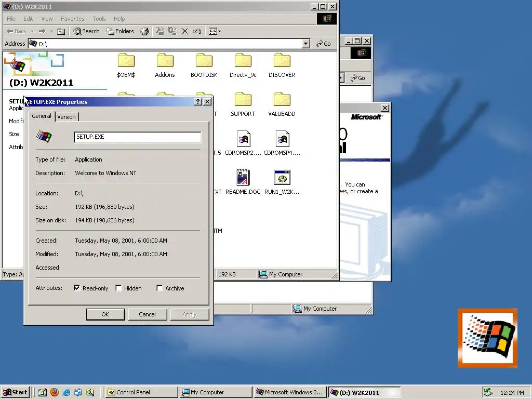The height and width of the screenshot is (399, 532).
Task: Click Go in the background My Computer window
Action: click(358, 78)
